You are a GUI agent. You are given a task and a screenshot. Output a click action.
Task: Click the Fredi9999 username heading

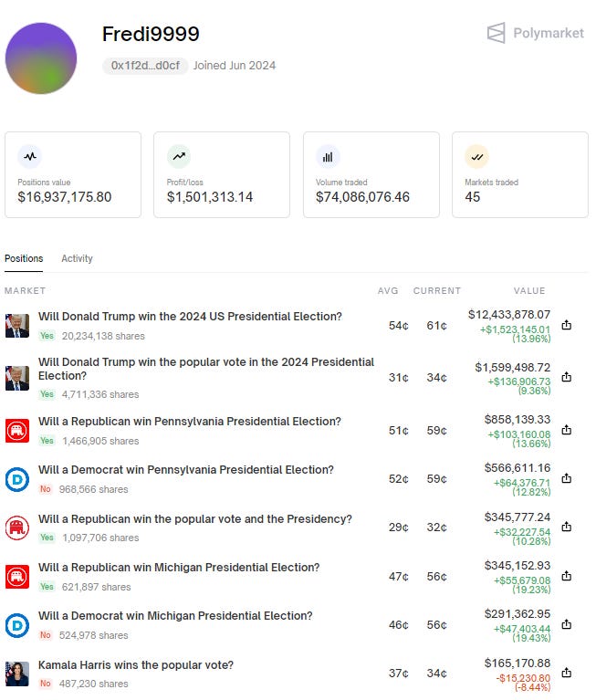(151, 34)
